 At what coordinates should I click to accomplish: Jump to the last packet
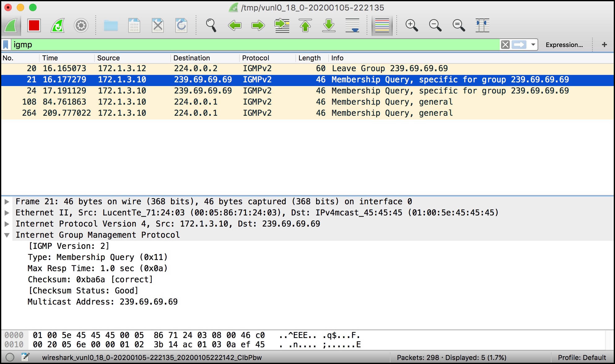[x=329, y=25]
